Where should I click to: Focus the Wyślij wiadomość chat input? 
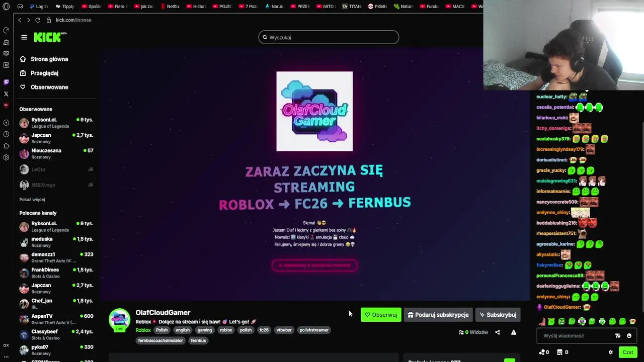[x=576, y=336]
